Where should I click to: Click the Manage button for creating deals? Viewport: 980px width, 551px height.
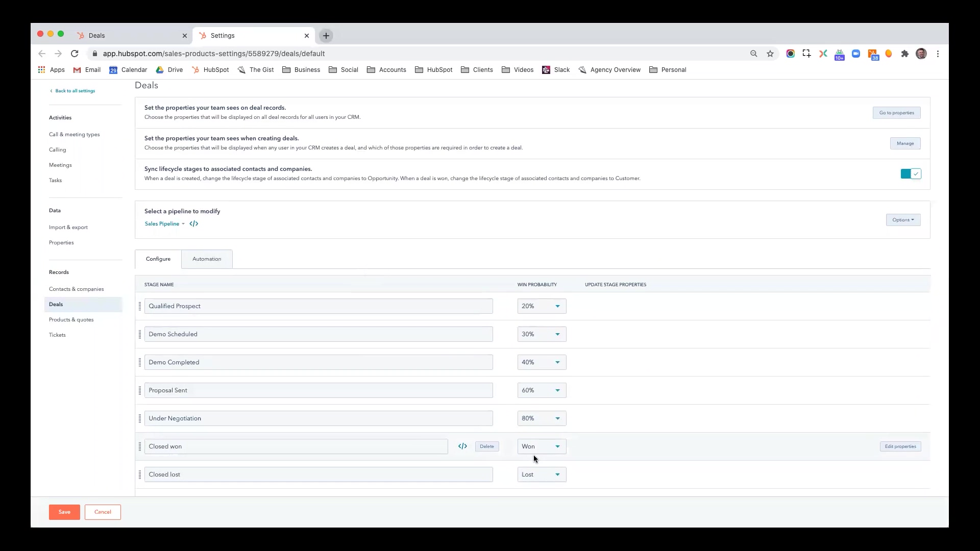coord(905,143)
